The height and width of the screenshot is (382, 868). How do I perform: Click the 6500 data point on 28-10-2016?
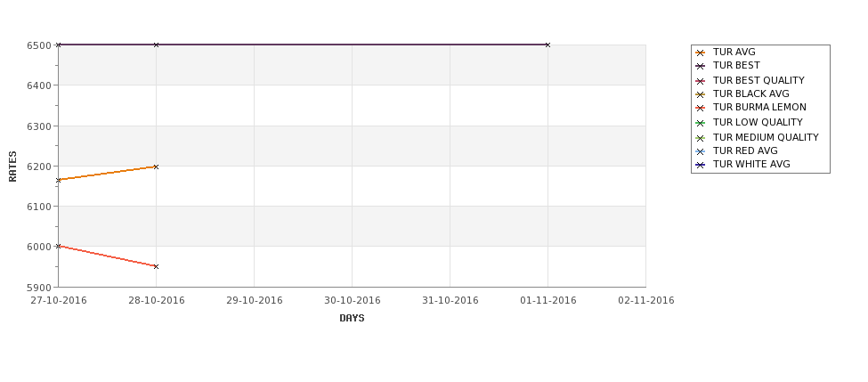tap(156, 45)
